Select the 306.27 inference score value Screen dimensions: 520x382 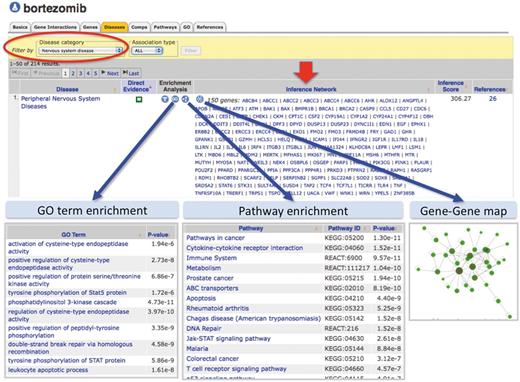(461, 99)
